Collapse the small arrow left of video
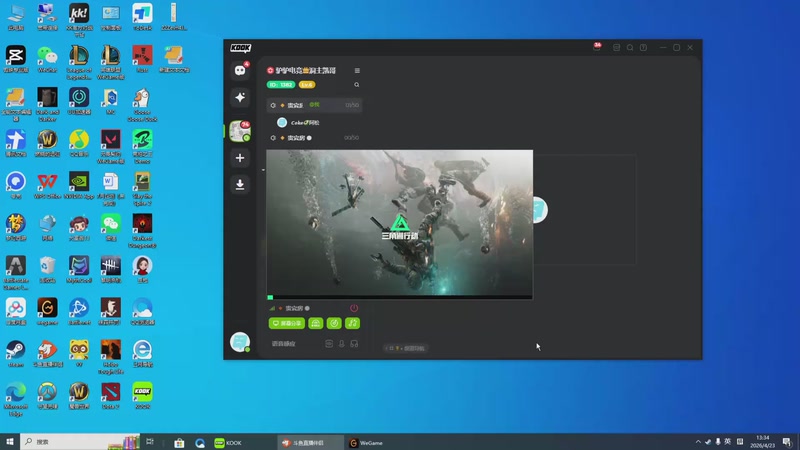 pos(263,170)
